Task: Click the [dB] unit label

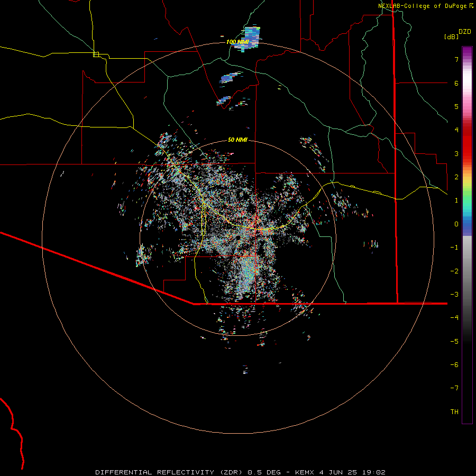Action: tap(452, 36)
